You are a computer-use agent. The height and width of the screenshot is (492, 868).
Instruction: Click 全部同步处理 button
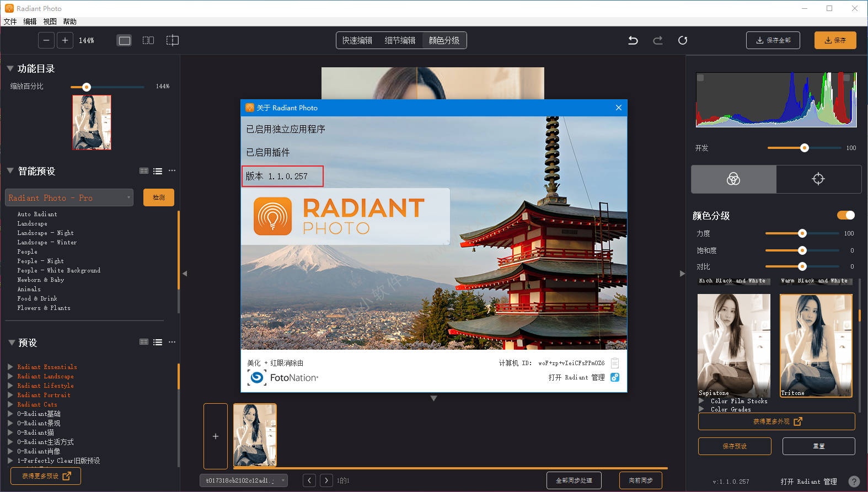tap(574, 480)
